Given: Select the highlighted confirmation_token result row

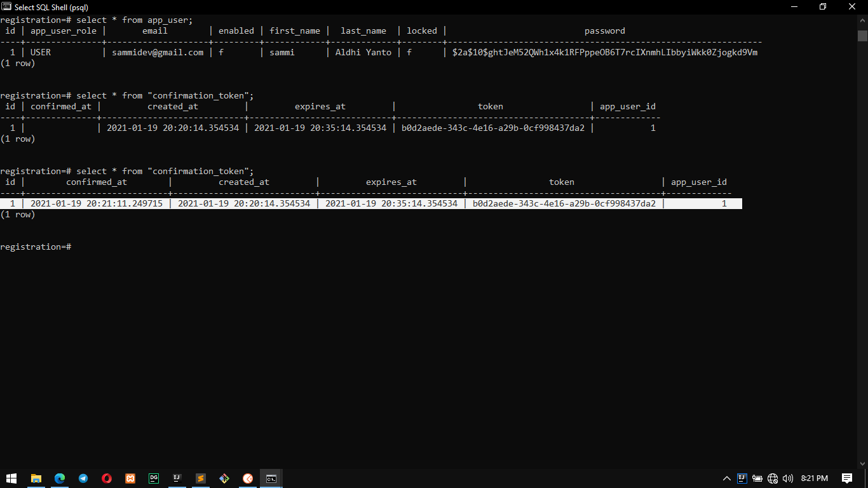Looking at the screenshot, I should (x=370, y=203).
